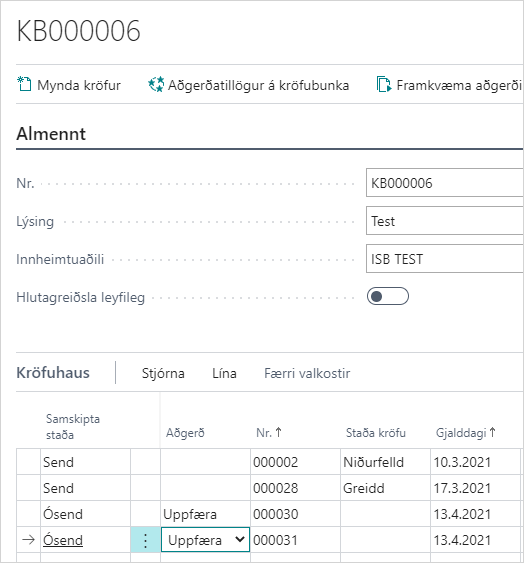
Task: Toggle Hlutagreiðsla leyfileg switch
Action: click(x=388, y=297)
